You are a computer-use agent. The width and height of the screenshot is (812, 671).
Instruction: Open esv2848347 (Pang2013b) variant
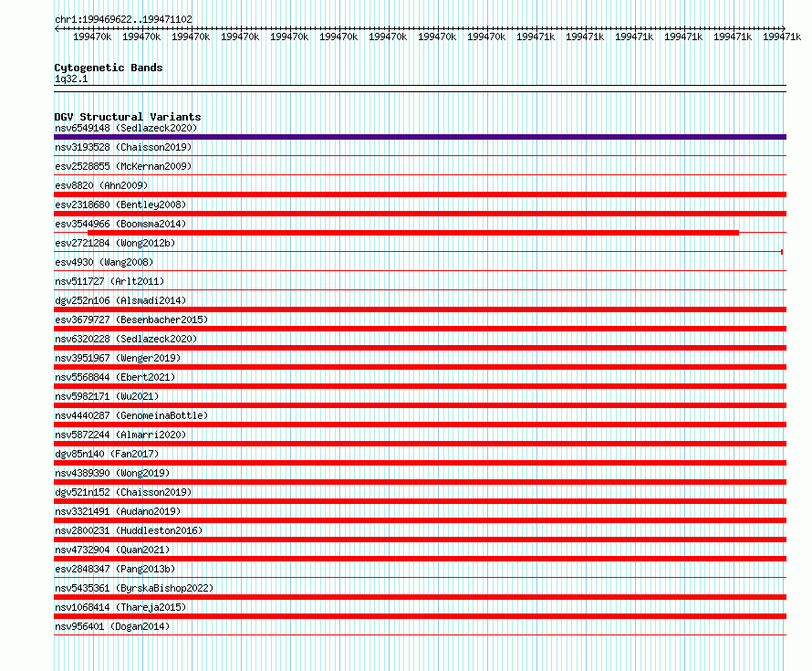(x=115, y=569)
